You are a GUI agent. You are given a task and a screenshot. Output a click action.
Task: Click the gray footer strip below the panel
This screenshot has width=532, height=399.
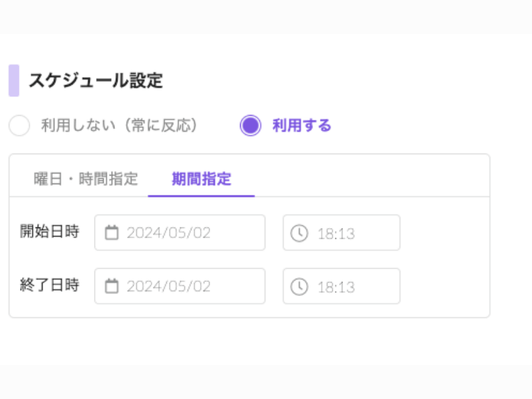[266, 382]
